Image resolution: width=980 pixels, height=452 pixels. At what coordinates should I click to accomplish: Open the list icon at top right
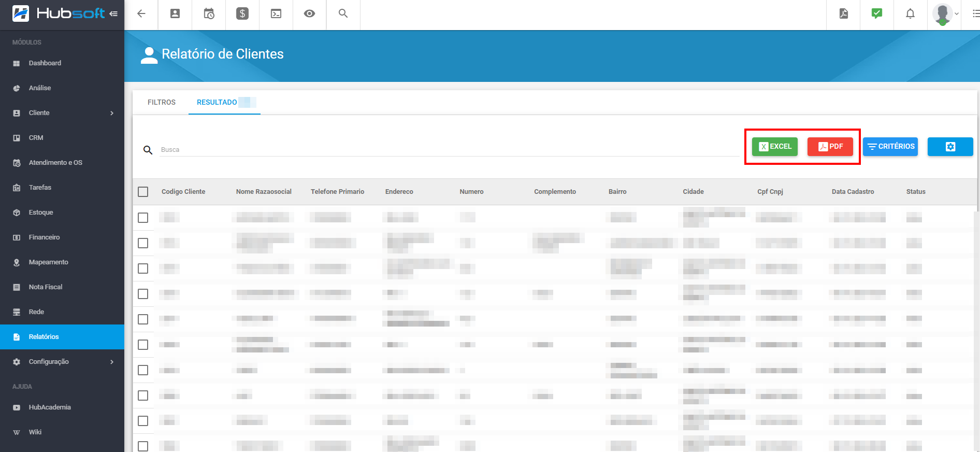976,14
